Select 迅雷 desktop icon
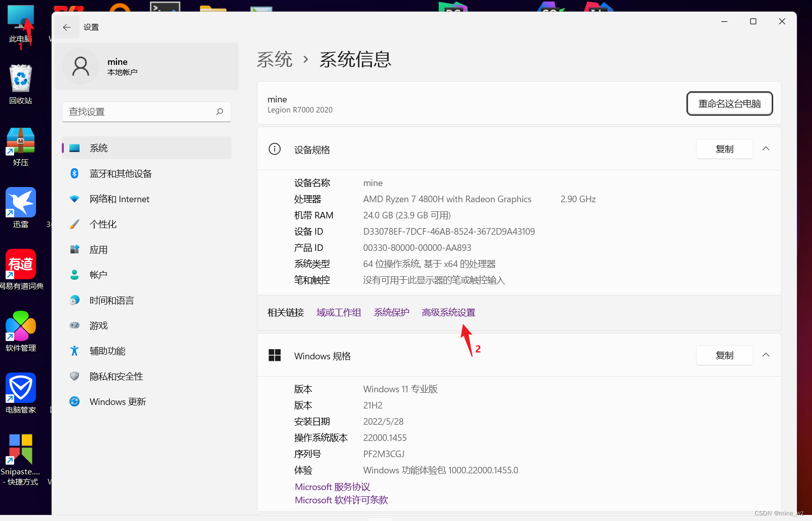Screen dimensions: 812x521 [x=21, y=208]
